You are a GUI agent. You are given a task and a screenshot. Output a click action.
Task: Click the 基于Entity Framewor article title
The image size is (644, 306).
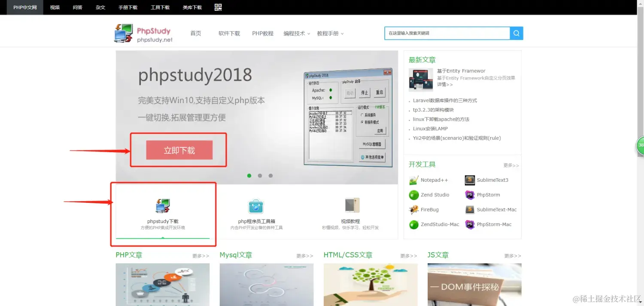click(461, 71)
